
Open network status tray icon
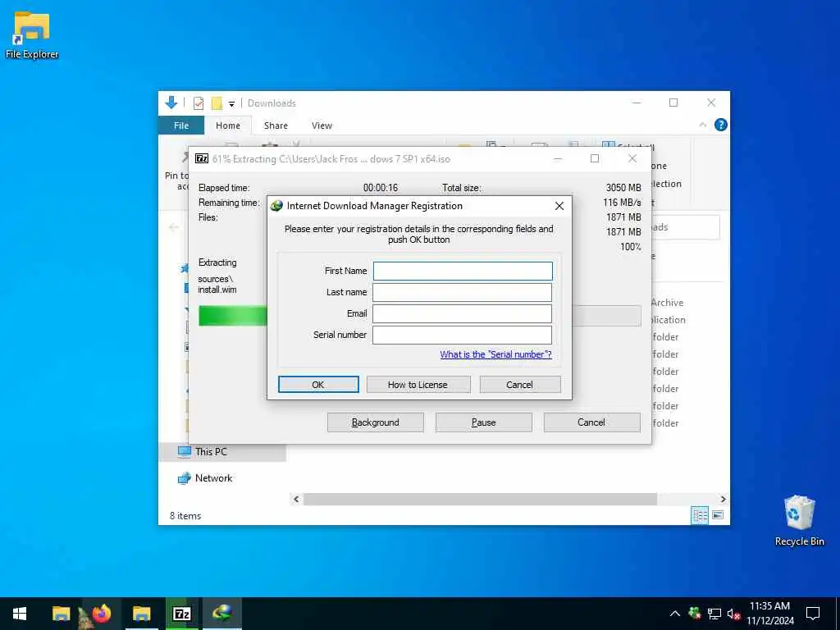point(714,614)
